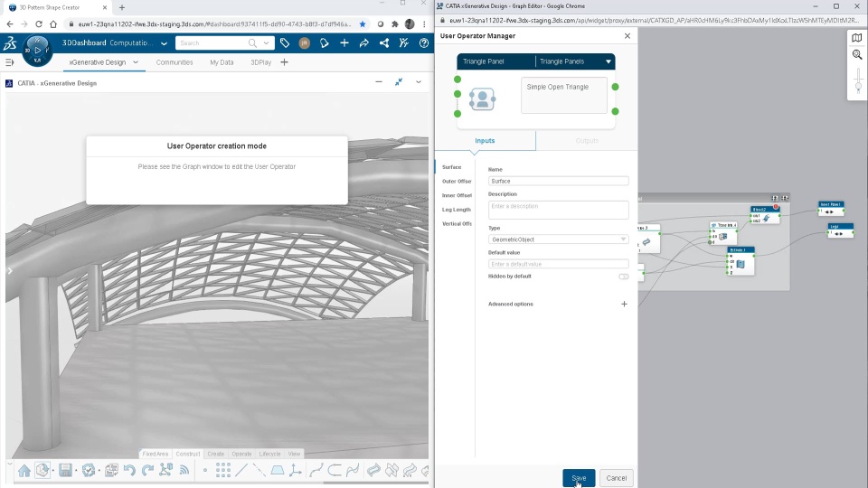
Task: Click the JR user avatar in top bar
Action: click(304, 43)
